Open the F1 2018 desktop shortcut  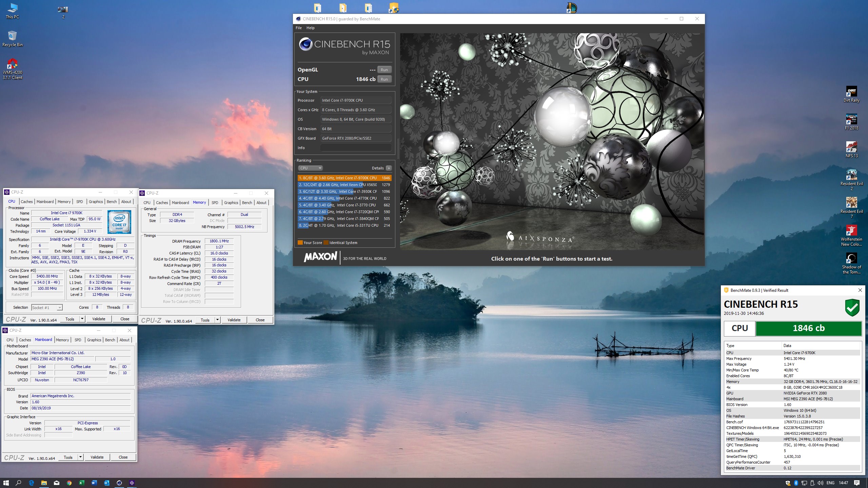851,122
